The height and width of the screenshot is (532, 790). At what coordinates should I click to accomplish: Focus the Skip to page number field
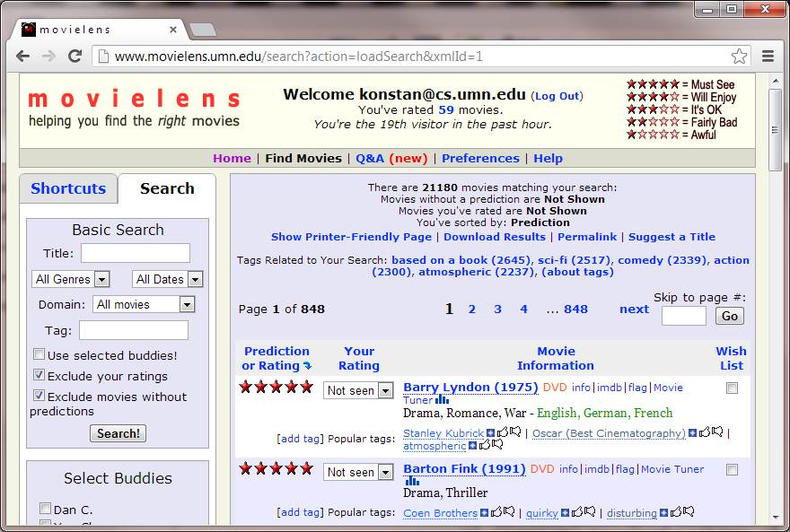[x=684, y=316]
